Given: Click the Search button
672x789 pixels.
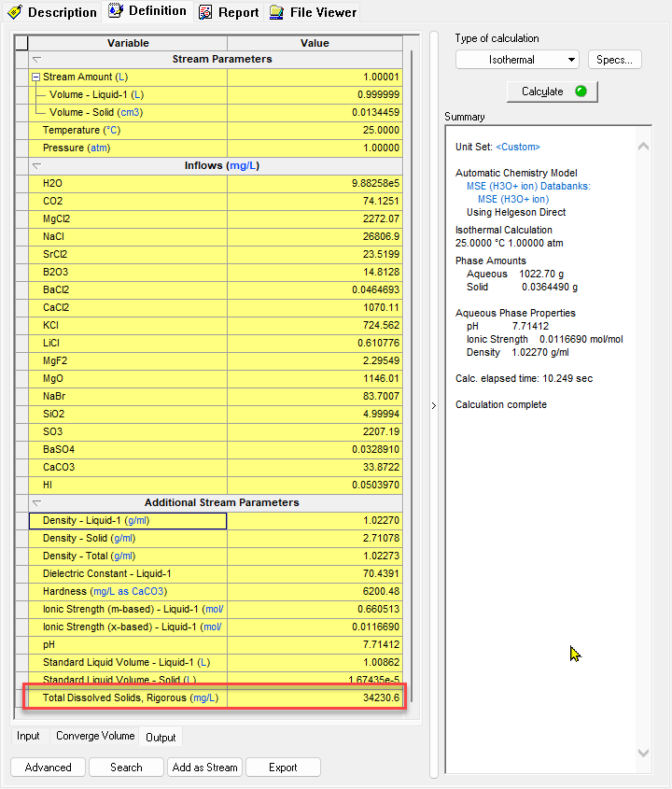Looking at the screenshot, I should point(126,768).
